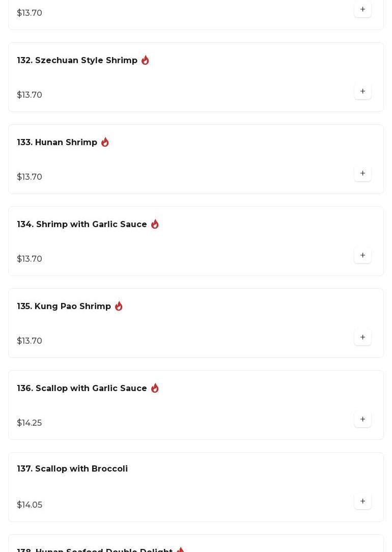Click flame icon next to Kung Pao Shrimp
392x552 pixels.
pos(119,306)
